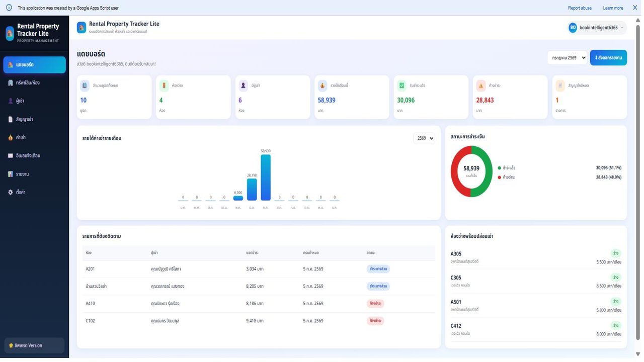
Task: Open the Learn more link
Action: [613, 8]
